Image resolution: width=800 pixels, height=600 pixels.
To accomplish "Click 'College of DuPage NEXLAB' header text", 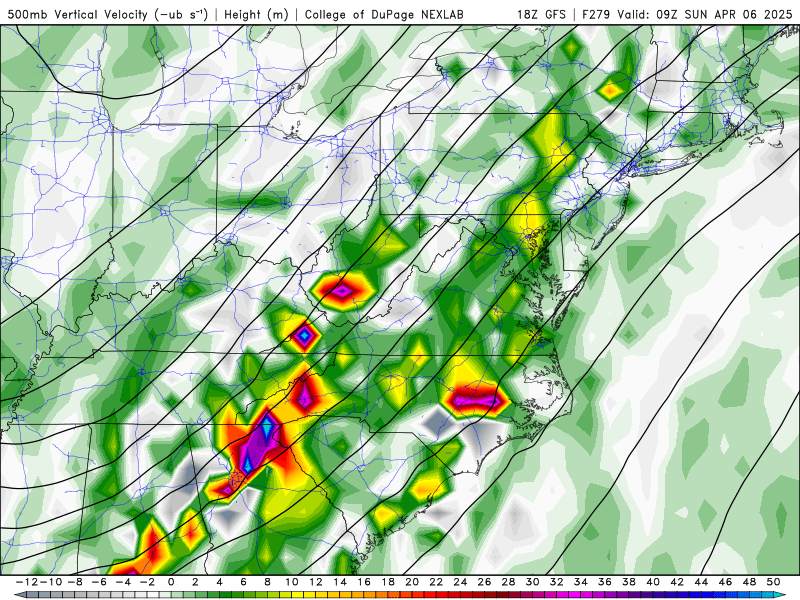I will click(x=384, y=14).
